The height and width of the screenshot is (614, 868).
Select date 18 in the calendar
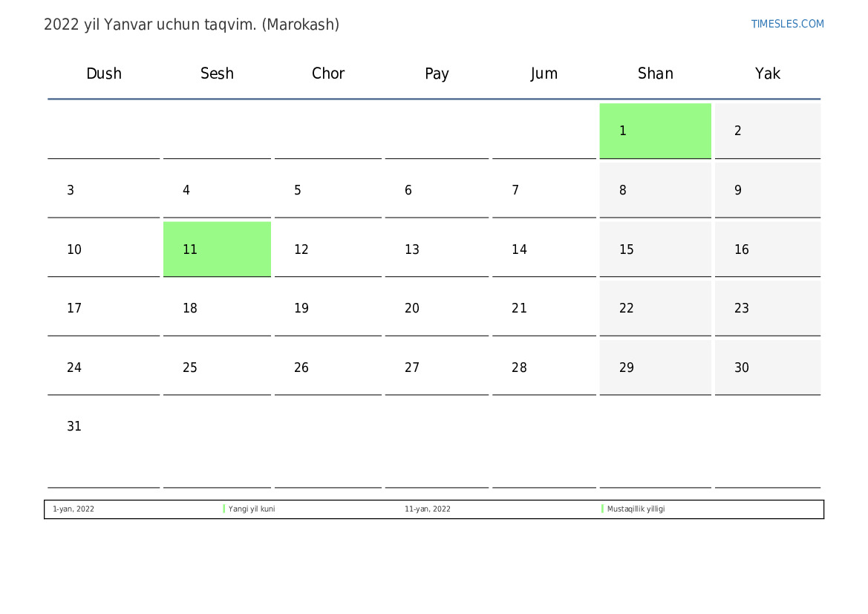[217, 308]
